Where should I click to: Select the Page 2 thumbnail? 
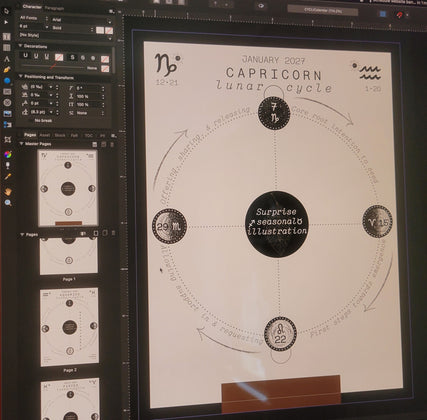pyautogui.click(x=70, y=327)
